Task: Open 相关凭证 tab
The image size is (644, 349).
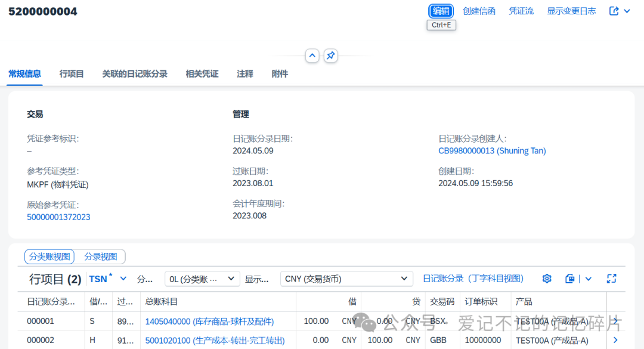Action: tap(202, 74)
